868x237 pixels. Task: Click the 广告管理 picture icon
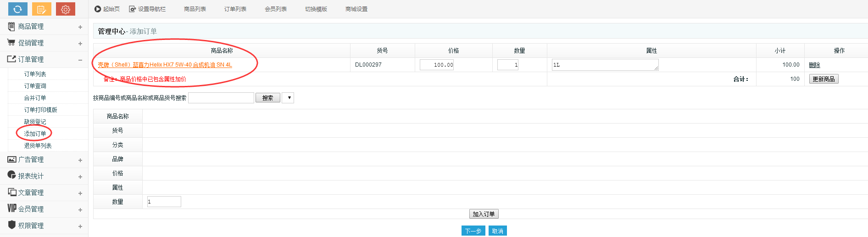[x=12, y=159]
